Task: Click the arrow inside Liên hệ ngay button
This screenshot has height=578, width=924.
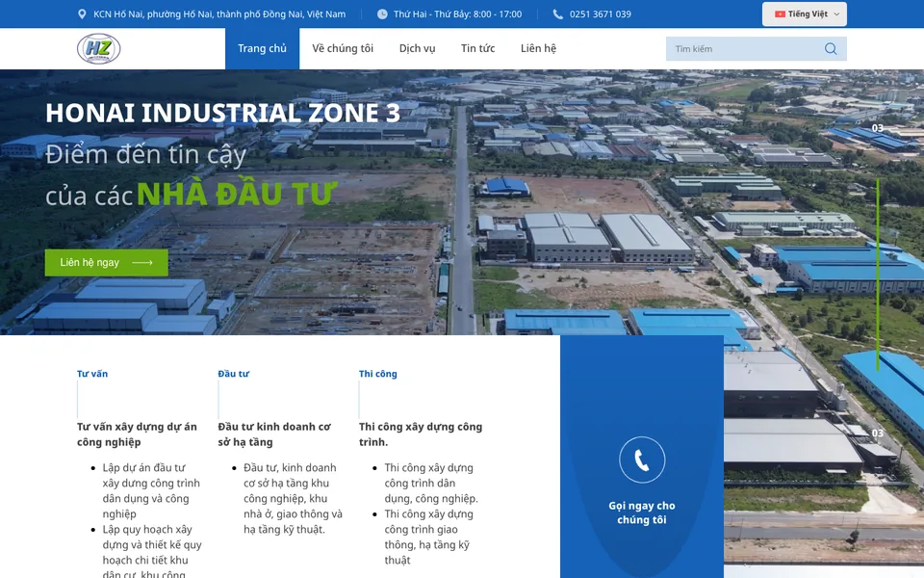Action: click(x=142, y=262)
